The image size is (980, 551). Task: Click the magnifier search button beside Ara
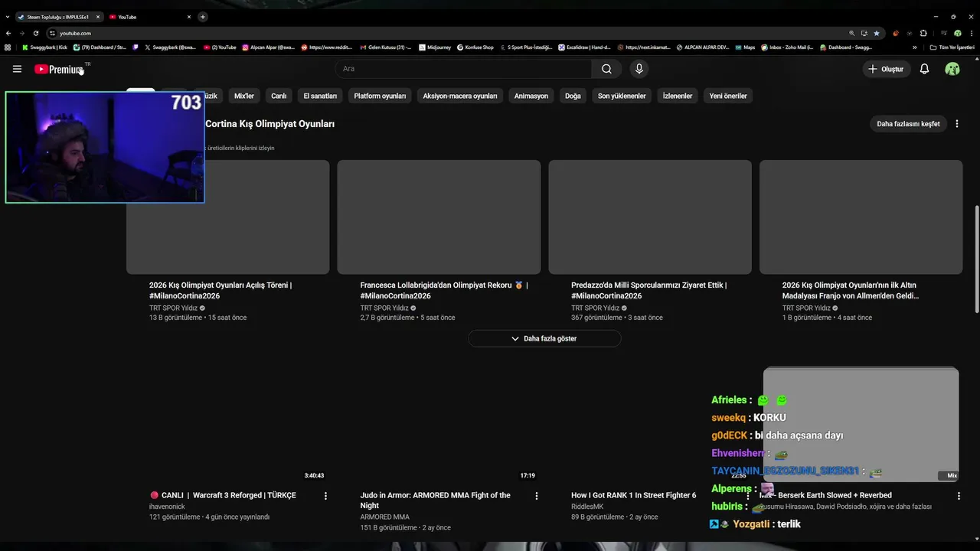tap(606, 69)
